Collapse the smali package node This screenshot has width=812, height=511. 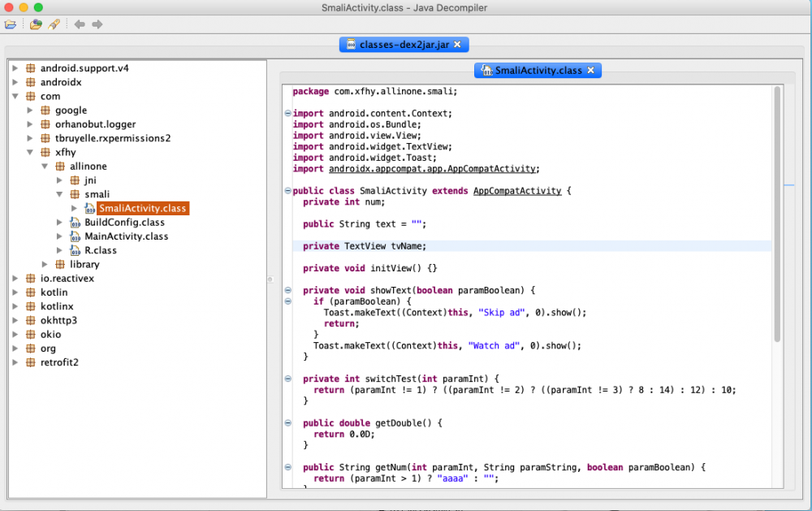coord(59,194)
